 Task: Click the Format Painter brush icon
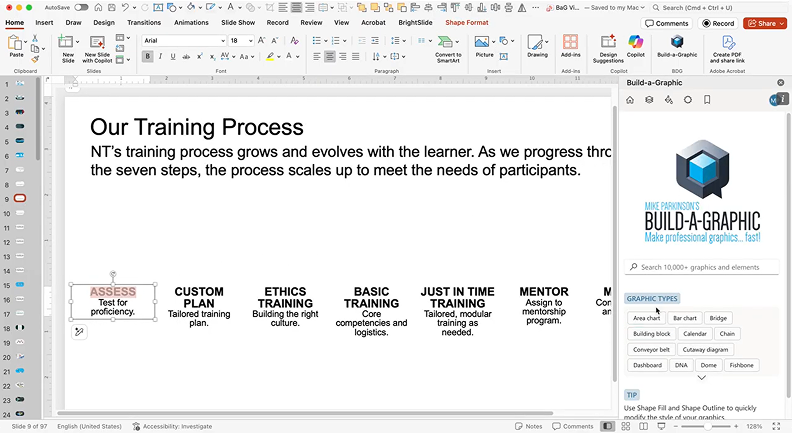pos(35,60)
